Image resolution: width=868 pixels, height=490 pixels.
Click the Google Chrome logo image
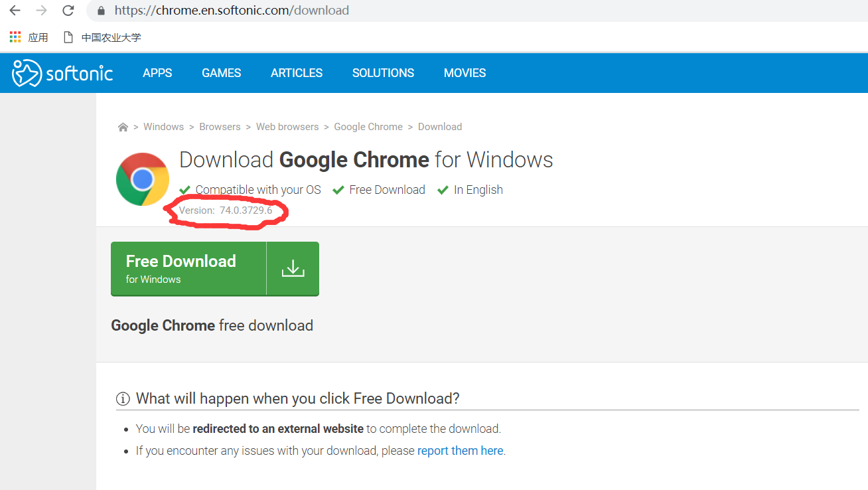[x=142, y=179]
